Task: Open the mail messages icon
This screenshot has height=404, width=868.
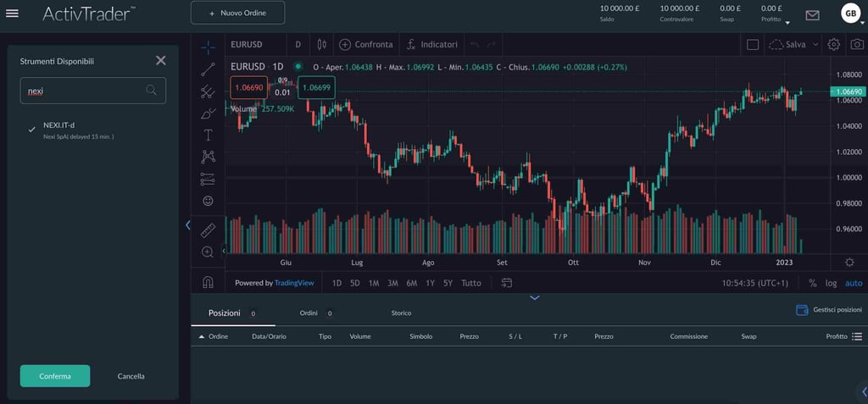Action: [812, 14]
